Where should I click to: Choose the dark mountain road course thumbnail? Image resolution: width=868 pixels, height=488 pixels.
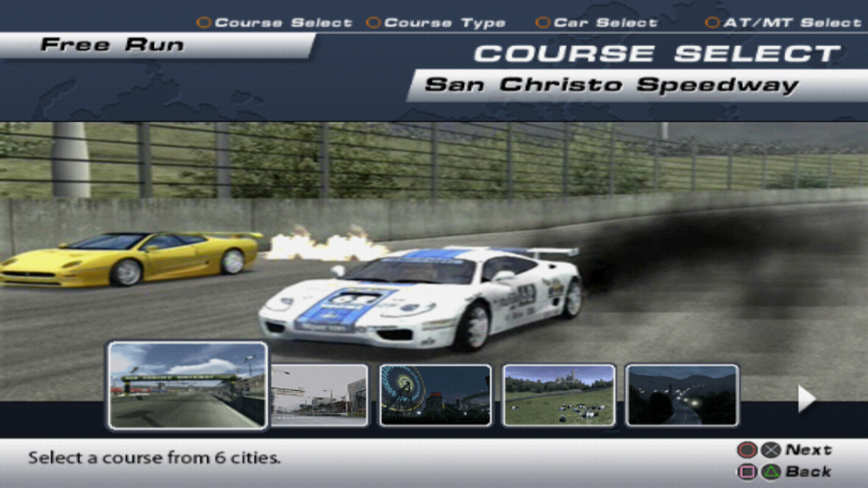pos(682,395)
